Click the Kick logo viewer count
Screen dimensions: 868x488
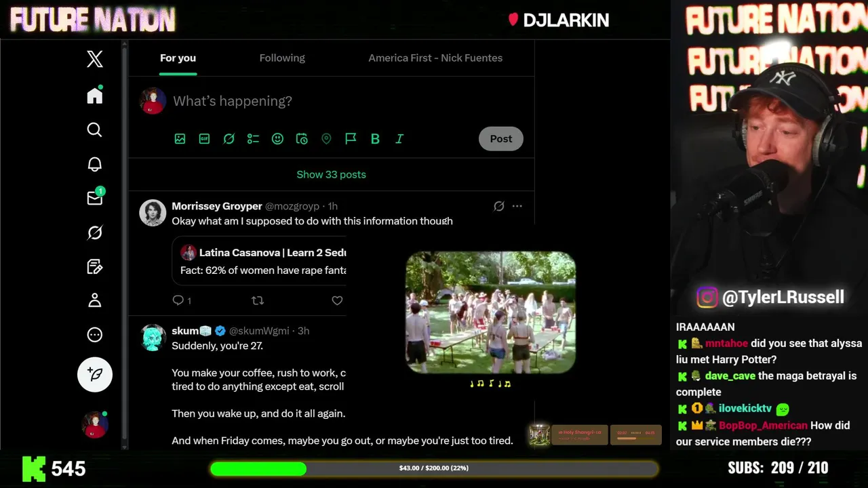(x=54, y=468)
